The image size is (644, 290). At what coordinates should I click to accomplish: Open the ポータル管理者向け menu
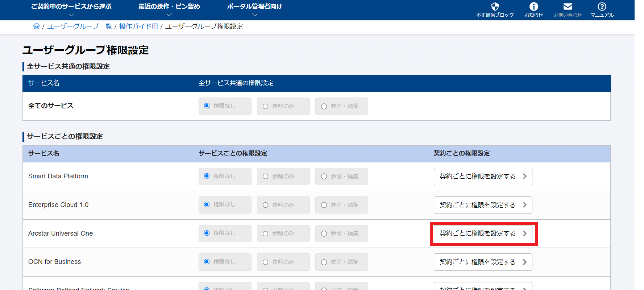(254, 6)
